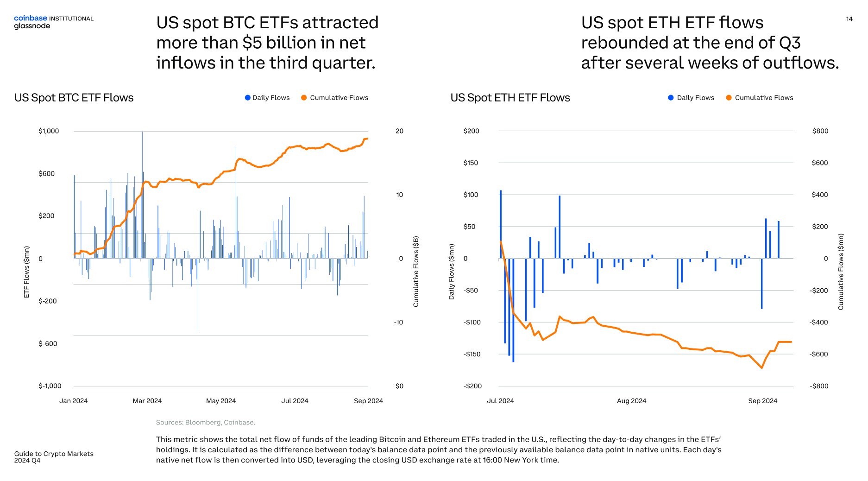Click Jul 2024 on BTC chart axis

pos(295,401)
